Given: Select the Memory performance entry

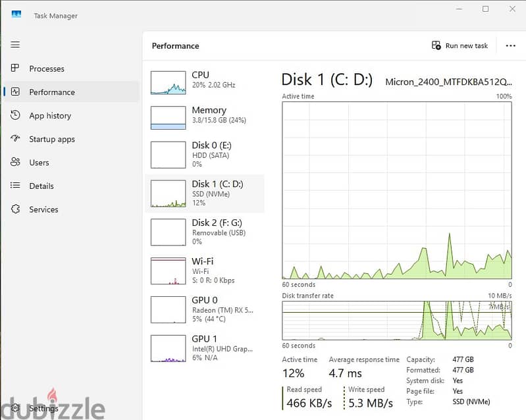Looking at the screenshot, I should coord(205,117).
